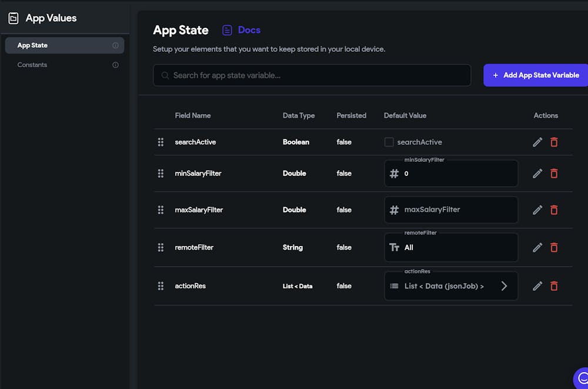Focus the app state variable search field
This screenshot has width=588, height=389.
point(312,75)
